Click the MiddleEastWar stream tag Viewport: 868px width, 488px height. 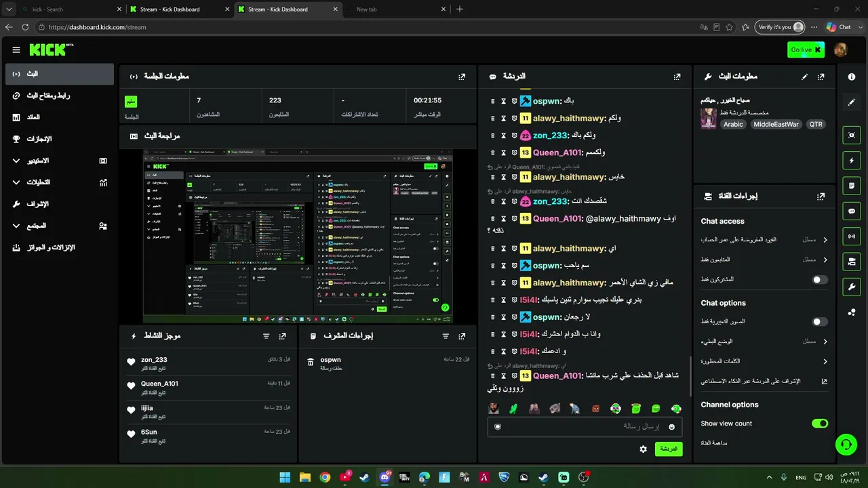pos(776,125)
